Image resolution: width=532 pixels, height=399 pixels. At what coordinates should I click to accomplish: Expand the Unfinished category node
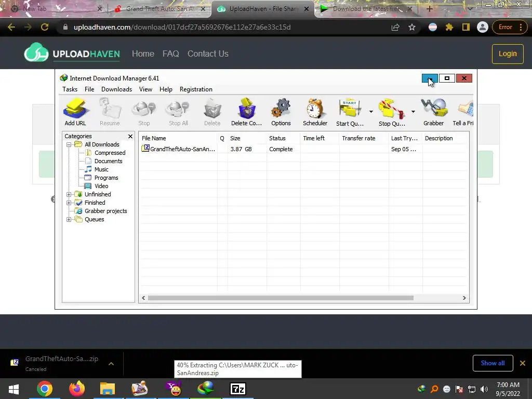69,194
